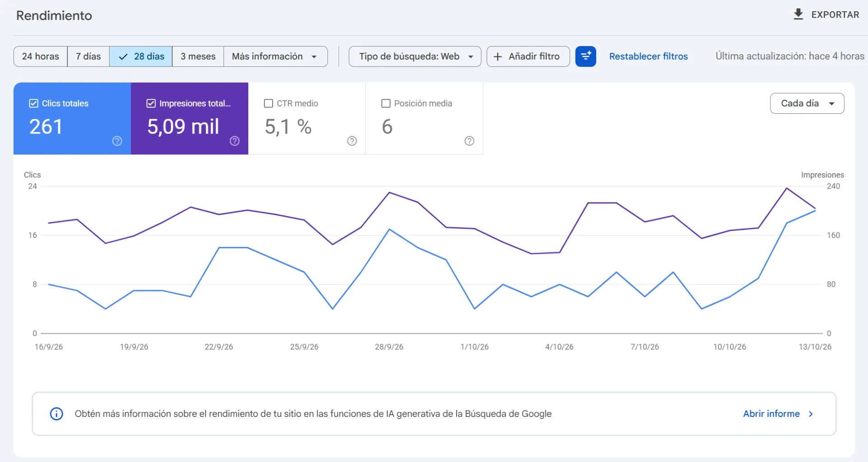Click the EXPORTAR button
The width and height of the screenshot is (868, 462).
click(x=826, y=14)
